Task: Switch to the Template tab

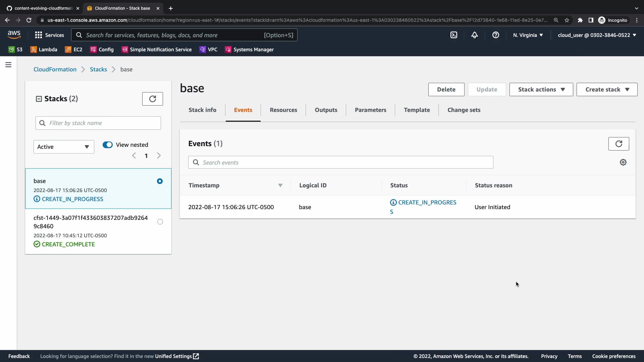Action: click(x=417, y=110)
